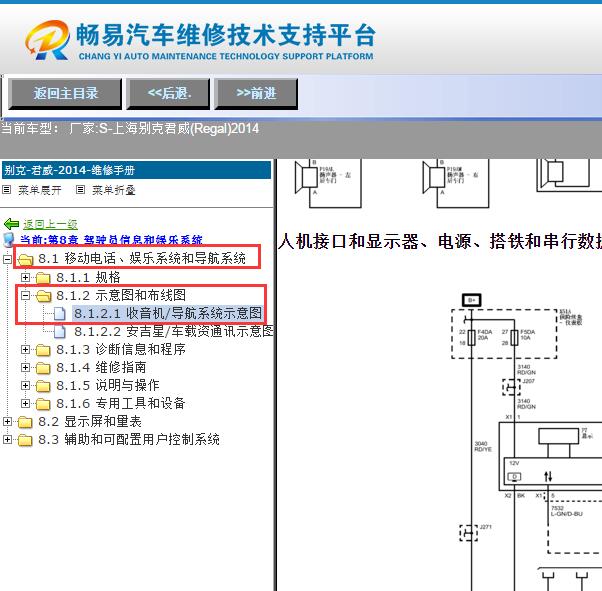Viewport: 602px width, 591px height.
Task: Click the 人机接口和显示器 diagram heading
Action: pos(440,242)
